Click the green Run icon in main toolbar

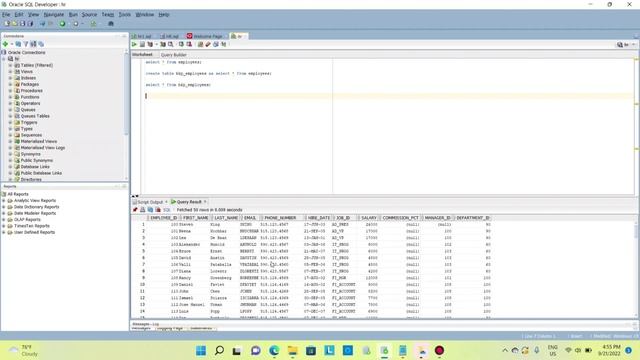(x=62, y=24)
